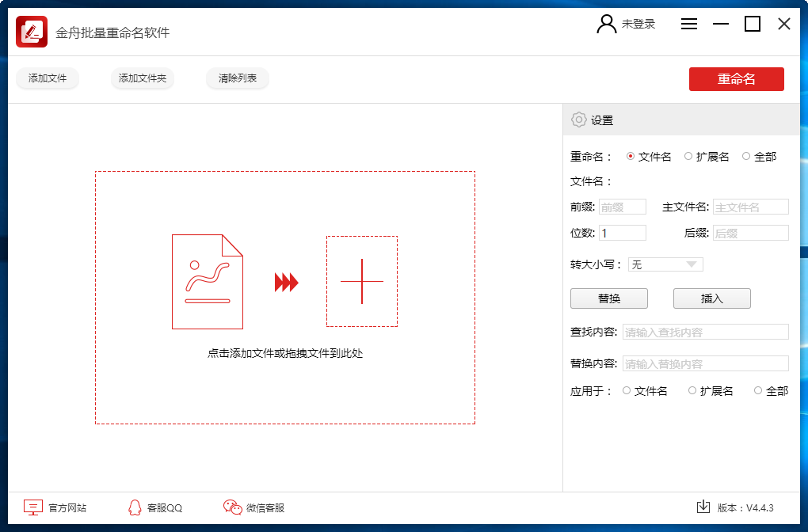This screenshot has height=532, width=808.
Task: Select the 扩展名 rename mode radio button
Action: 689,156
